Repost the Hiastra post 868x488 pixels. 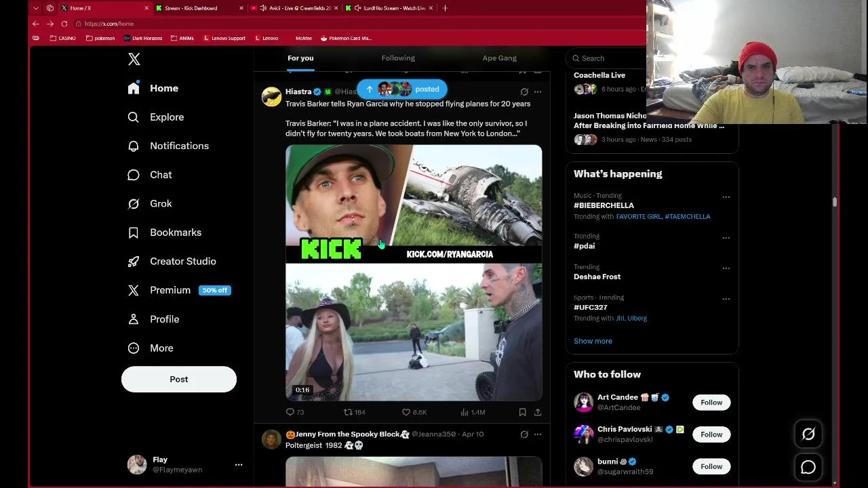coord(354,412)
